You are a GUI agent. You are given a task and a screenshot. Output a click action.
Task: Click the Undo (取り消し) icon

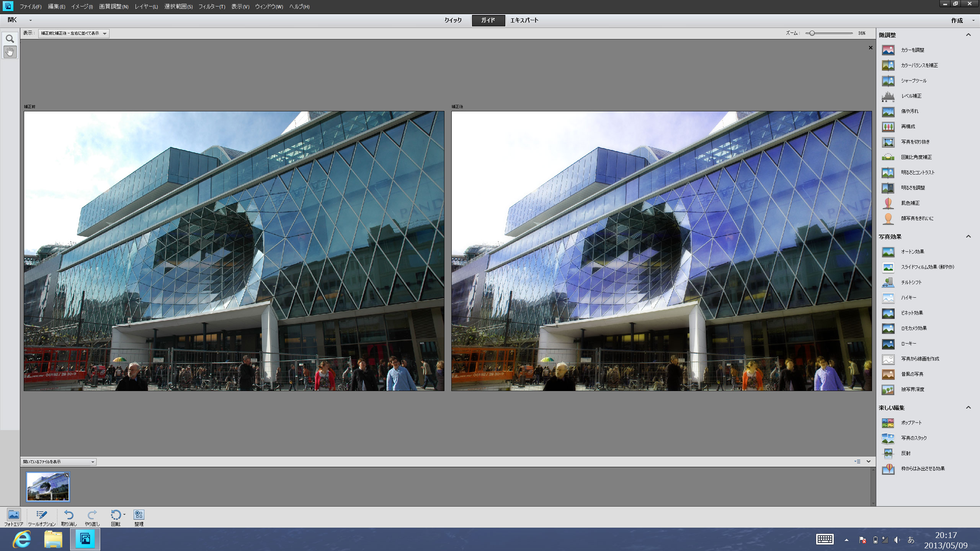pos(69,515)
